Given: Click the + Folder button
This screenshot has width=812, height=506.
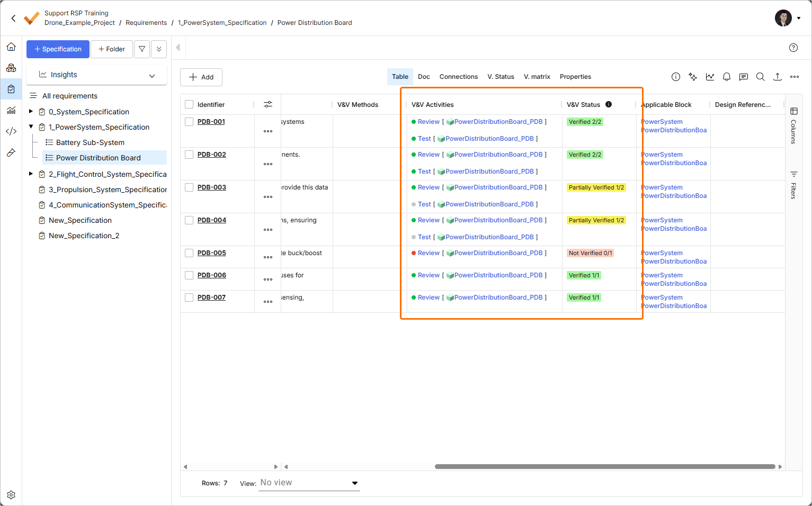Looking at the screenshot, I should [x=112, y=49].
